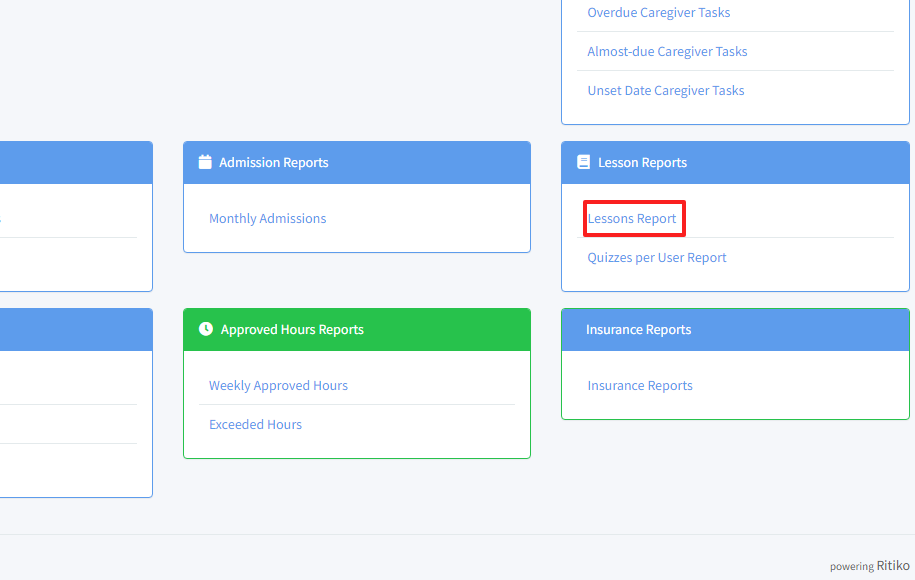Click the Ritiko link in the footer
This screenshot has width=915, height=580.
893,565
